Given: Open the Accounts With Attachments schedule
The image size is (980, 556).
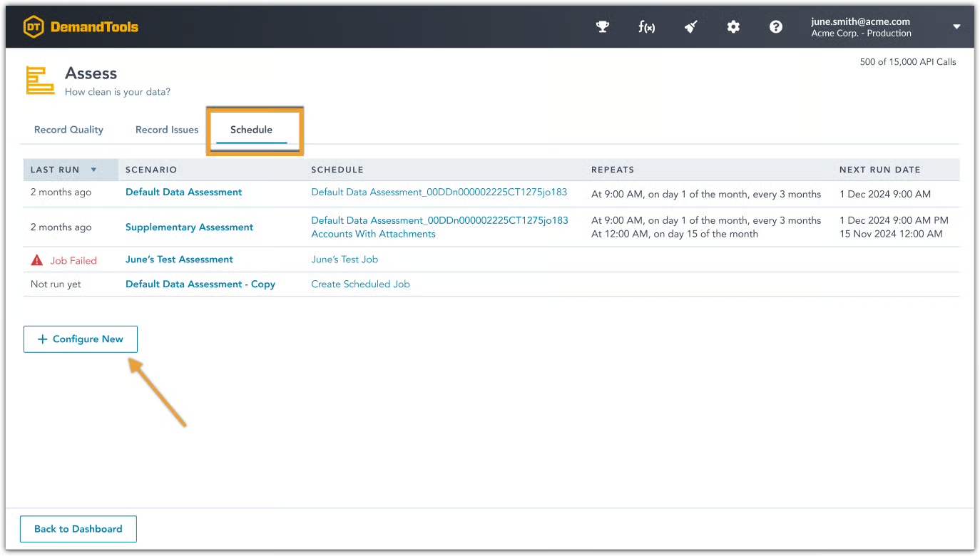Looking at the screenshot, I should click(x=373, y=234).
